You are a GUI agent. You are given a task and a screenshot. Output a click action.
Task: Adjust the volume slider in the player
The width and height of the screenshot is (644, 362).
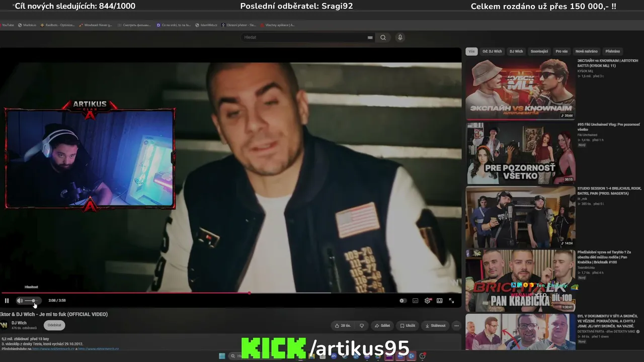(x=31, y=301)
